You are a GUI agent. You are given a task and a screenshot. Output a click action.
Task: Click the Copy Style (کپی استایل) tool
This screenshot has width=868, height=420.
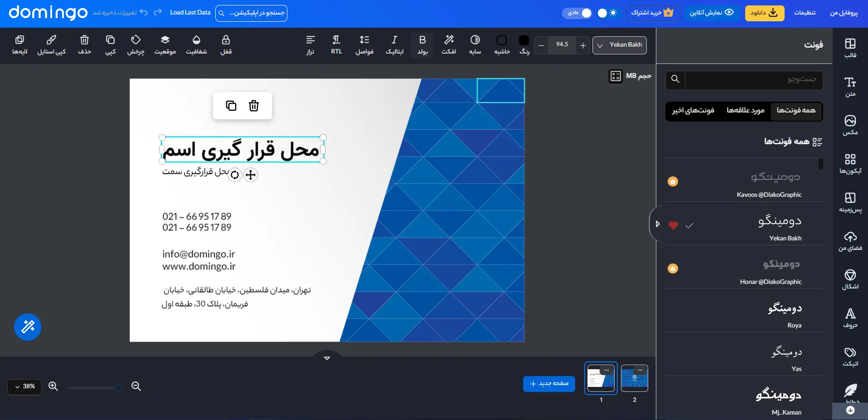click(51, 45)
